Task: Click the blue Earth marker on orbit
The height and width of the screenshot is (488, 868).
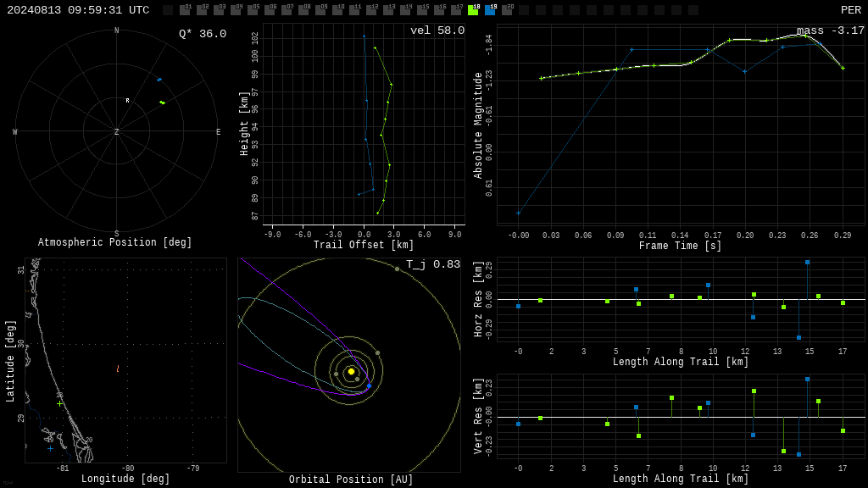Action: tap(370, 385)
